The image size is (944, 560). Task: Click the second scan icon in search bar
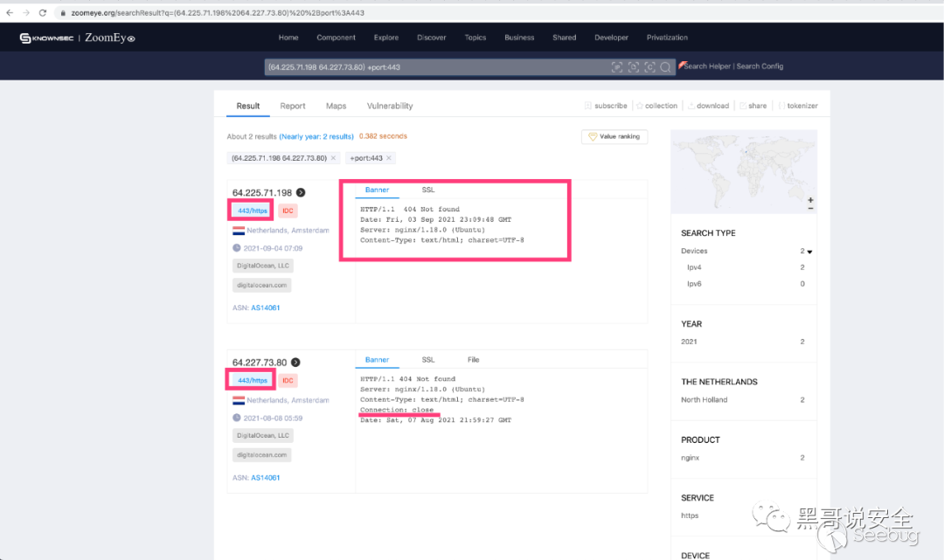tap(634, 67)
